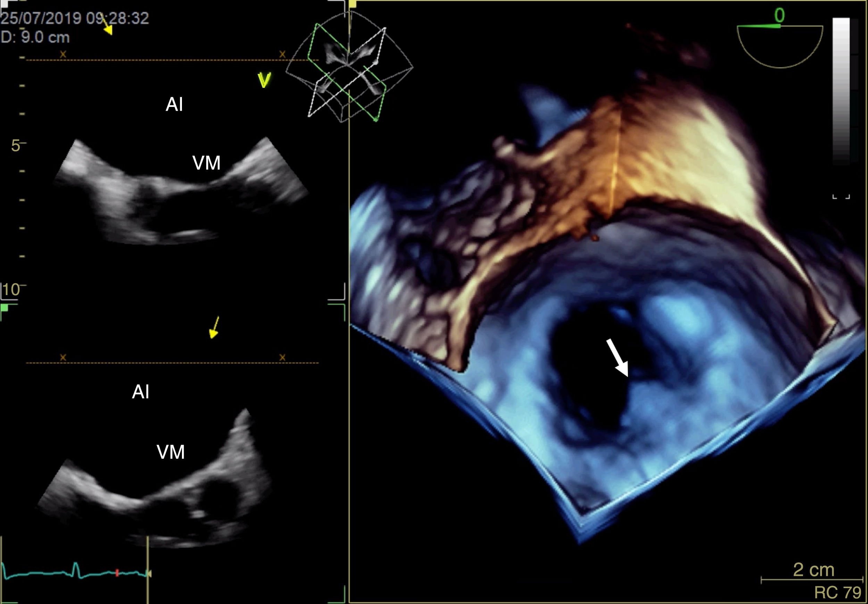Click left orange x marker in upper panel
The width and height of the screenshot is (868, 604).
(63, 54)
